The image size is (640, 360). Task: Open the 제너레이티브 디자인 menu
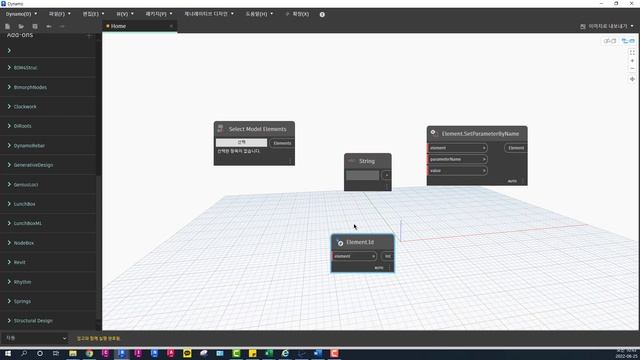click(x=209, y=14)
